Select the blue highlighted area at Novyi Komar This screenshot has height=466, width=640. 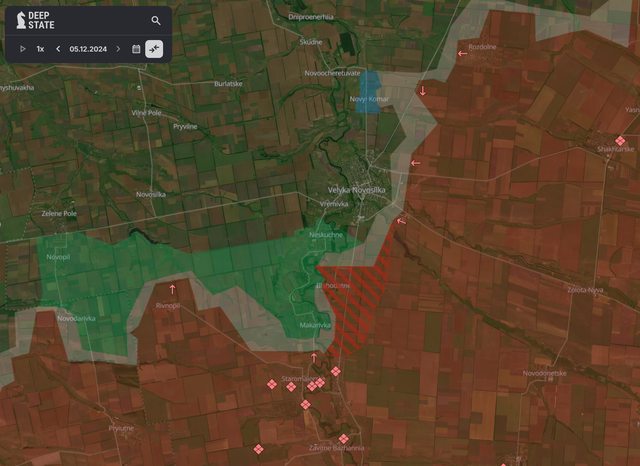(x=369, y=92)
